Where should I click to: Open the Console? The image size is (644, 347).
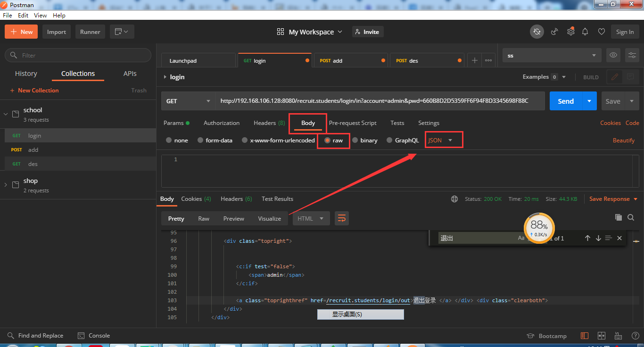[94, 336]
